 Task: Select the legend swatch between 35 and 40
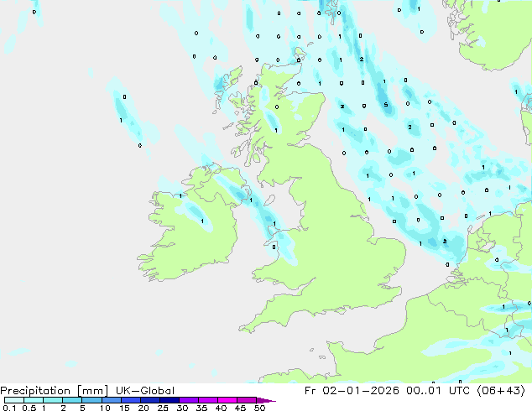(x=208, y=400)
